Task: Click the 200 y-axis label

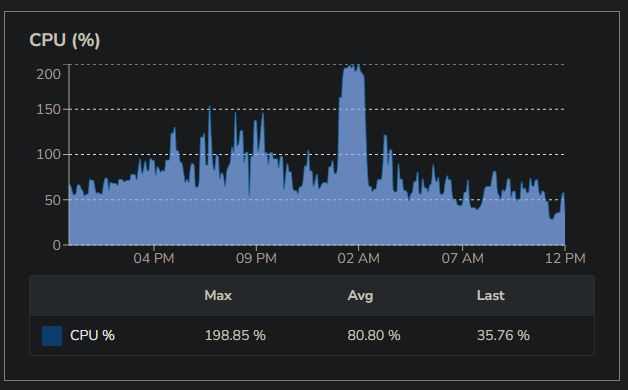Action: click(48, 74)
